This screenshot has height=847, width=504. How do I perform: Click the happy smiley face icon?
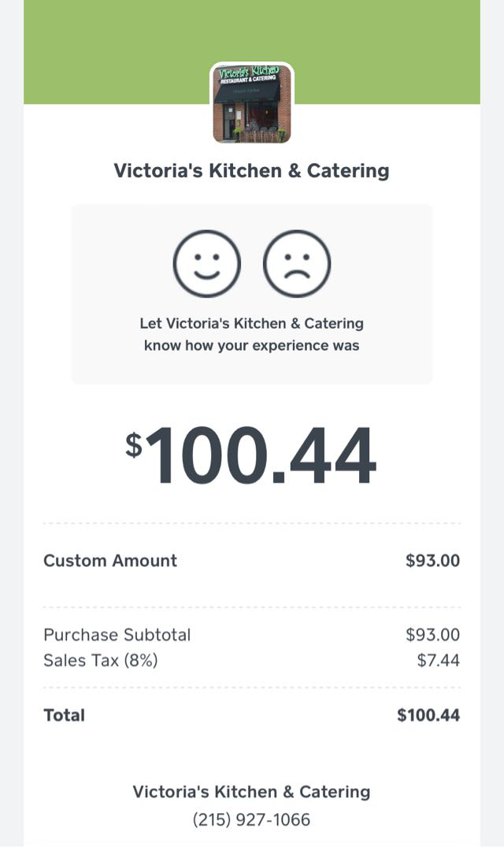206,264
